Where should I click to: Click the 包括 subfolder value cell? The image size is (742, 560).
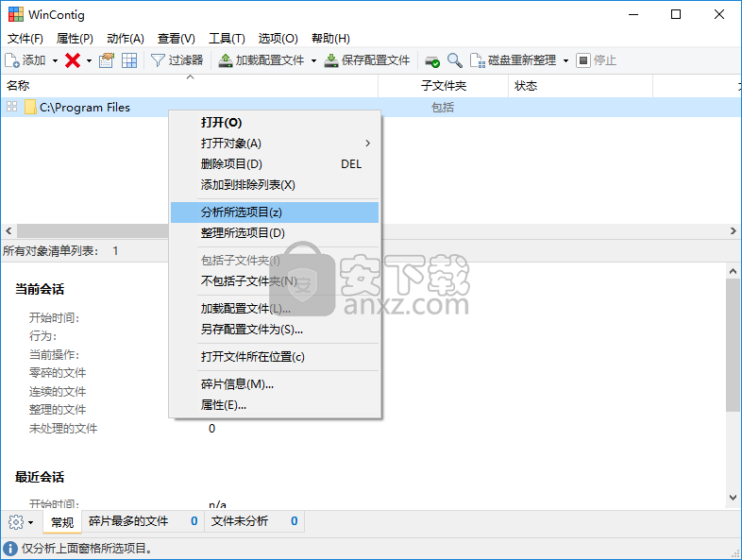[x=443, y=108]
